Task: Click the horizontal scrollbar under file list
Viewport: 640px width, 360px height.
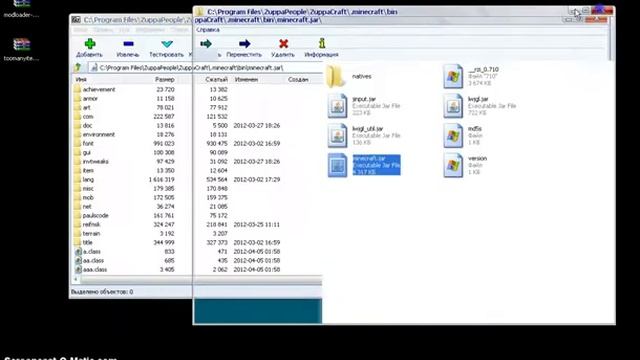Action: [198, 280]
